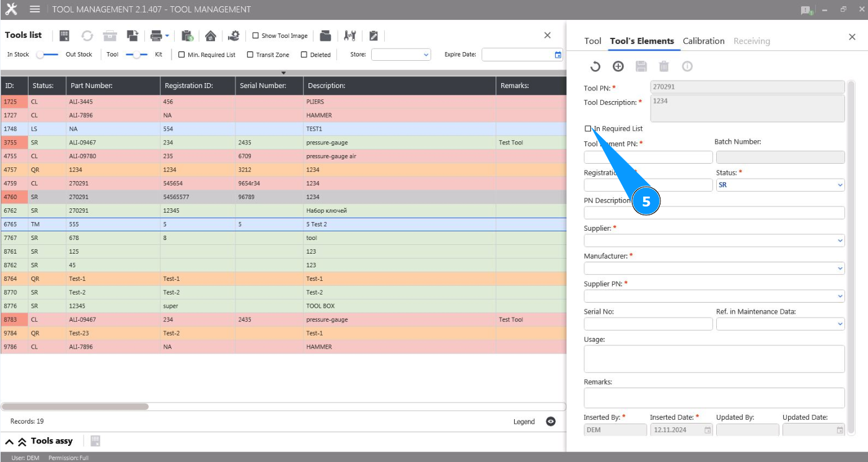
Task: Click the wrench tools icon in the toolbar
Action: click(350, 36)
